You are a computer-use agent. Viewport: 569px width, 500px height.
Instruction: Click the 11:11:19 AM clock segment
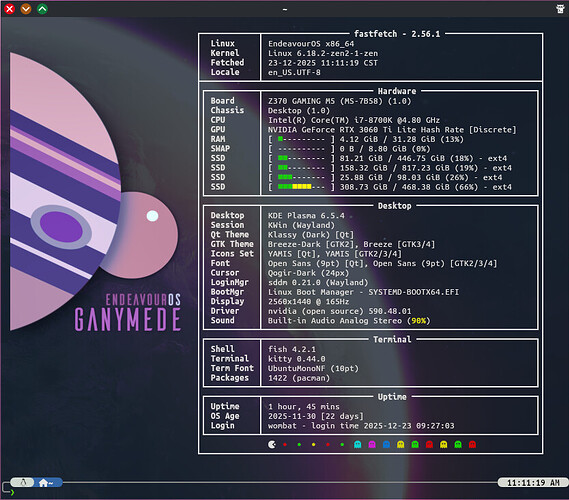click(533, 483)
